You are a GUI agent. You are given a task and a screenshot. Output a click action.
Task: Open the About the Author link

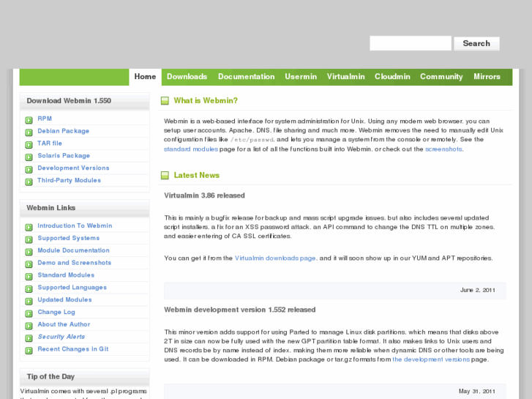point(64,324)
